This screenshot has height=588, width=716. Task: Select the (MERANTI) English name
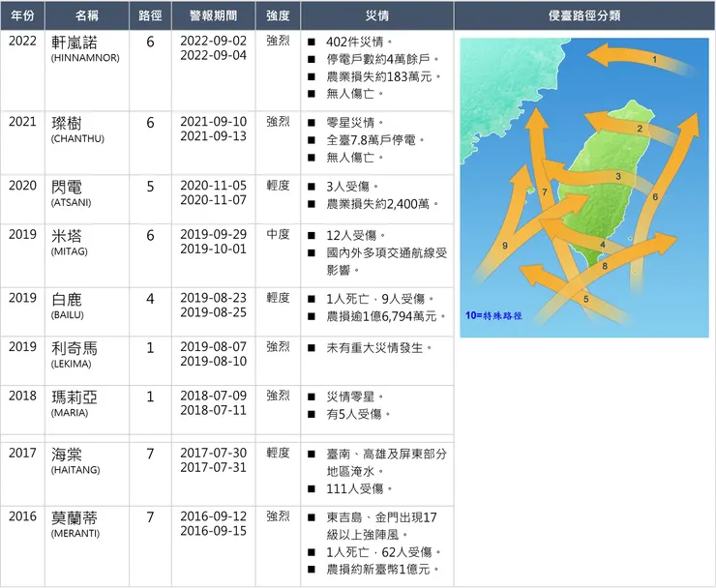click(75, 534)
